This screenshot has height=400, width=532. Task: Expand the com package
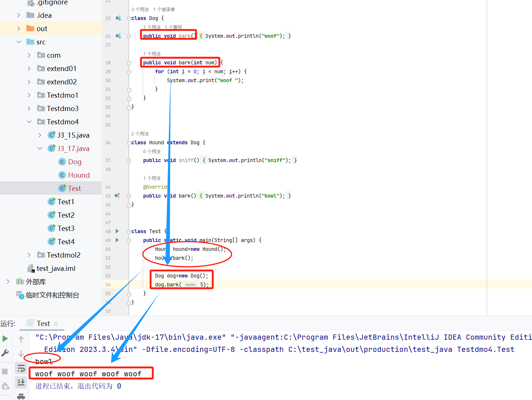point(29,55)
